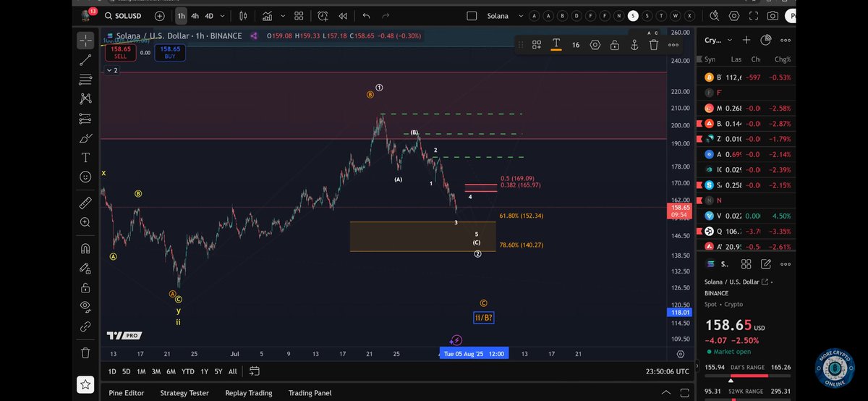868x401 pixels.
Task: Toggle magnet mode
Action: (85, 248)
